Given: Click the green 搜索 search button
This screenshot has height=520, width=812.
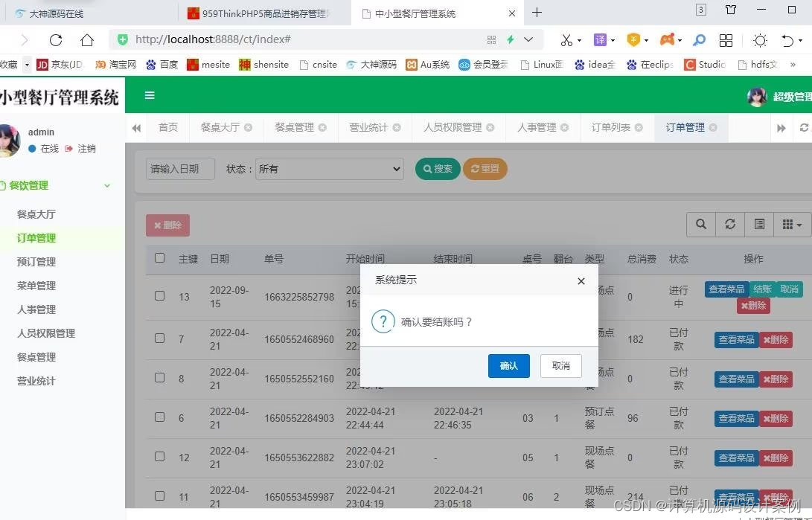Looking at the screenshot, I should 438,169.
